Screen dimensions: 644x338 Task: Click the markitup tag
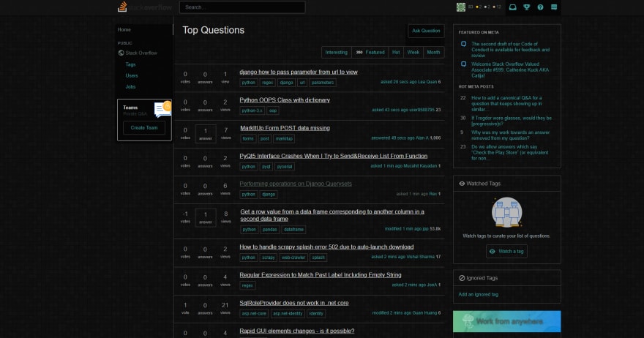point(284,139)
